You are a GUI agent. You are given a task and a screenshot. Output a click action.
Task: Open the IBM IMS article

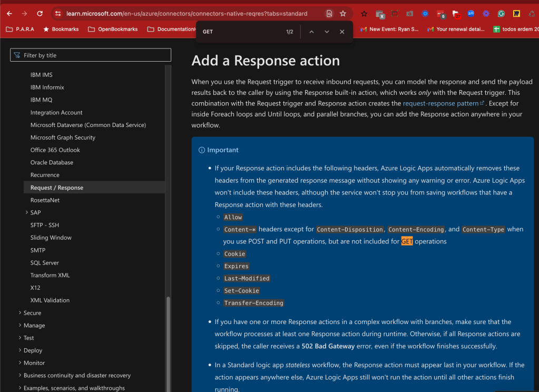coord(41,75)
